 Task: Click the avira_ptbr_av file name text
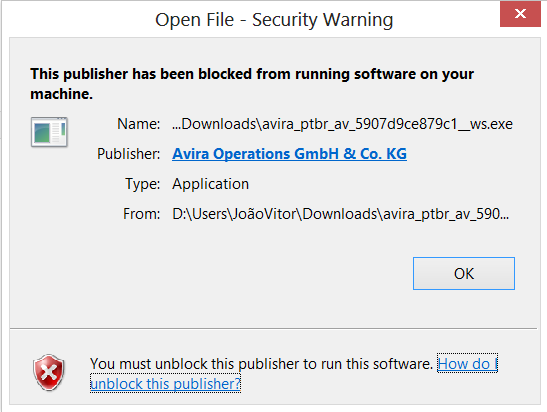(x=342, y=124)
